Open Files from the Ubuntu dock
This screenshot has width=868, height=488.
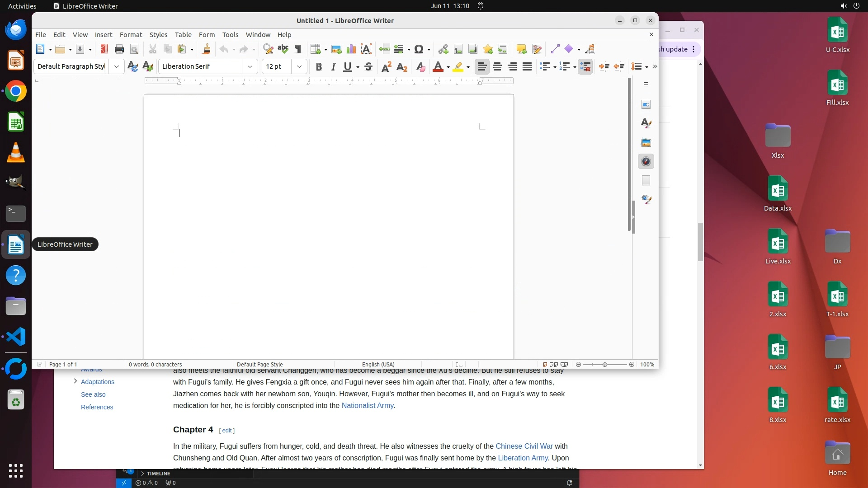tap(16, 306)
